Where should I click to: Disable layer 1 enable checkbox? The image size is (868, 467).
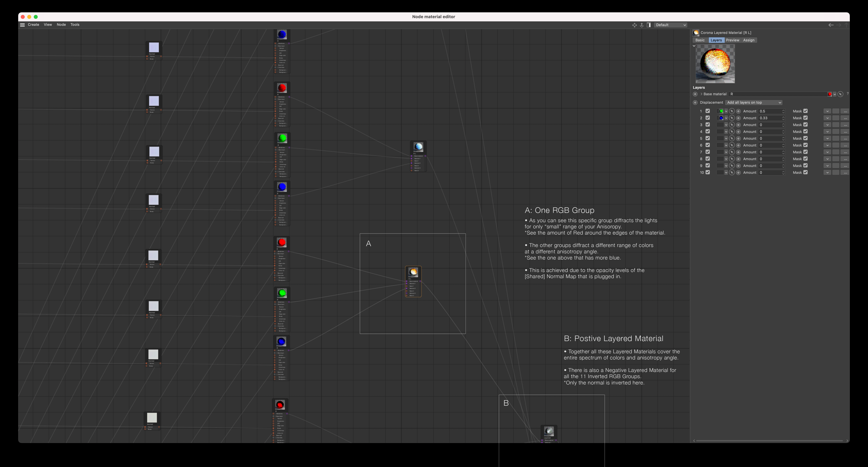(708, 111)
